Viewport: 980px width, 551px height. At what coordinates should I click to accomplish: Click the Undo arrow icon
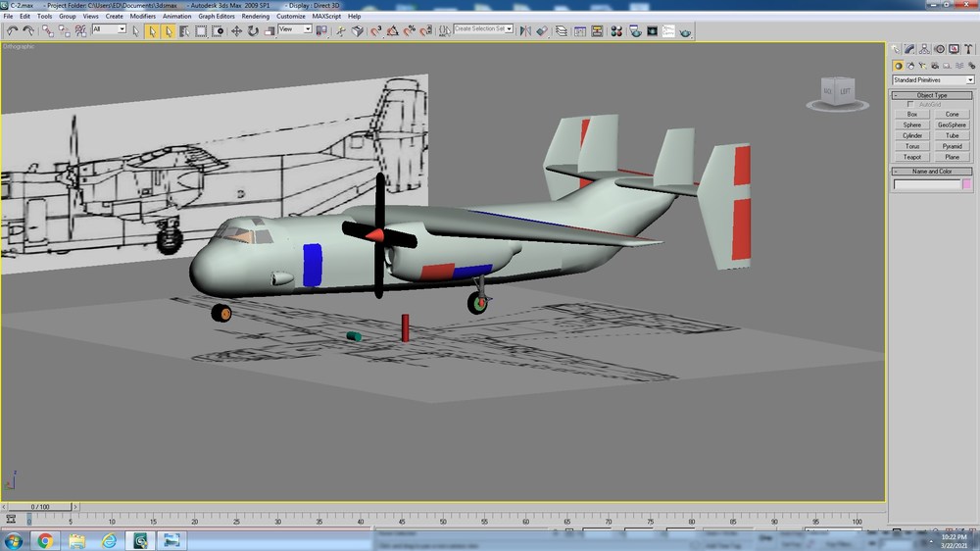(x=12, y=31)
